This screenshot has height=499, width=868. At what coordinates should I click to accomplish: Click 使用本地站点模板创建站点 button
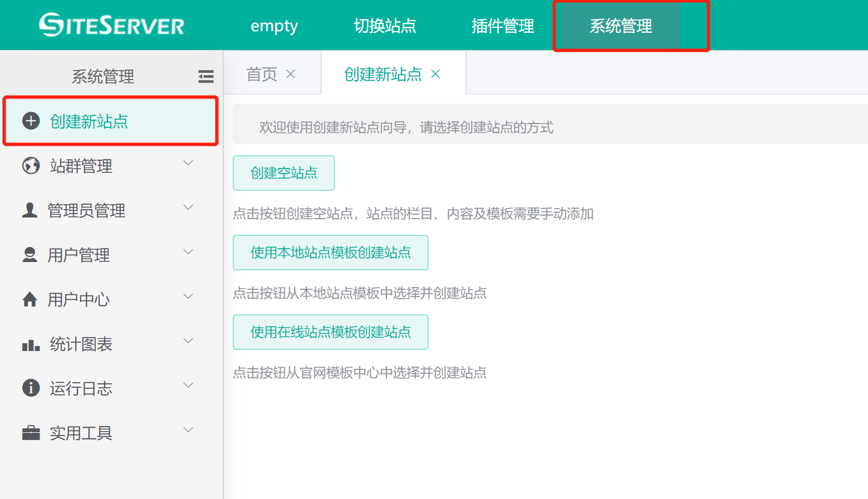330,253
